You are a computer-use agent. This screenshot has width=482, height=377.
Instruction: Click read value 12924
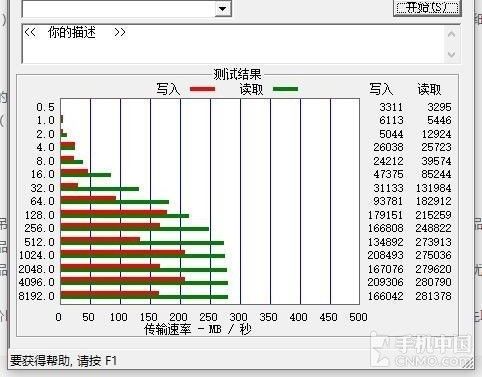pyautogui.click(x=436, y=134)
